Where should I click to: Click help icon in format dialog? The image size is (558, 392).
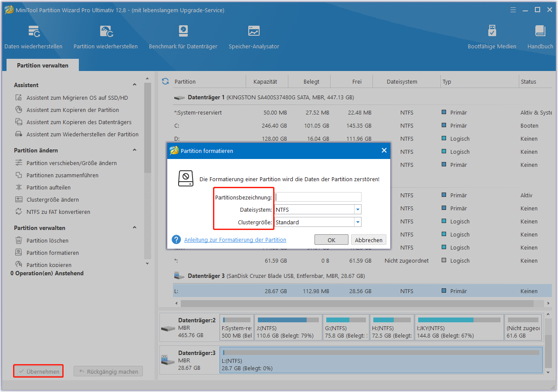176,240
